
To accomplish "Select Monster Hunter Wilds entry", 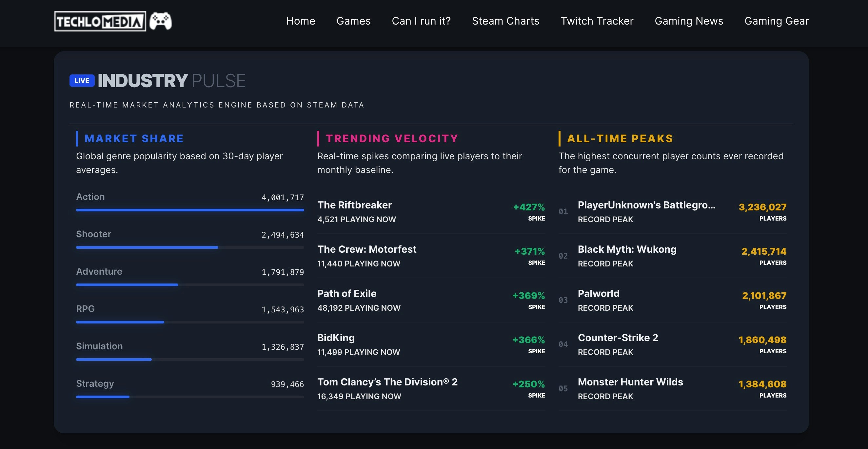I will 630,382.
